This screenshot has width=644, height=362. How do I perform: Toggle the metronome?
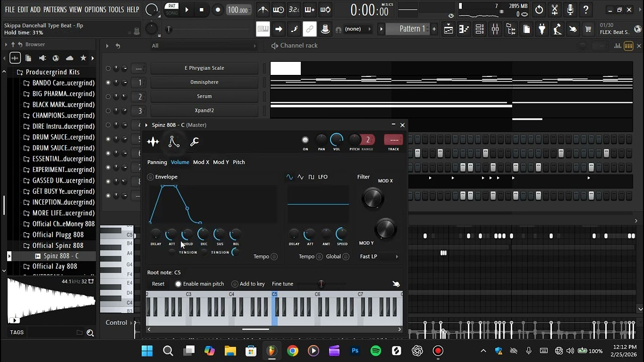[263, 10]
